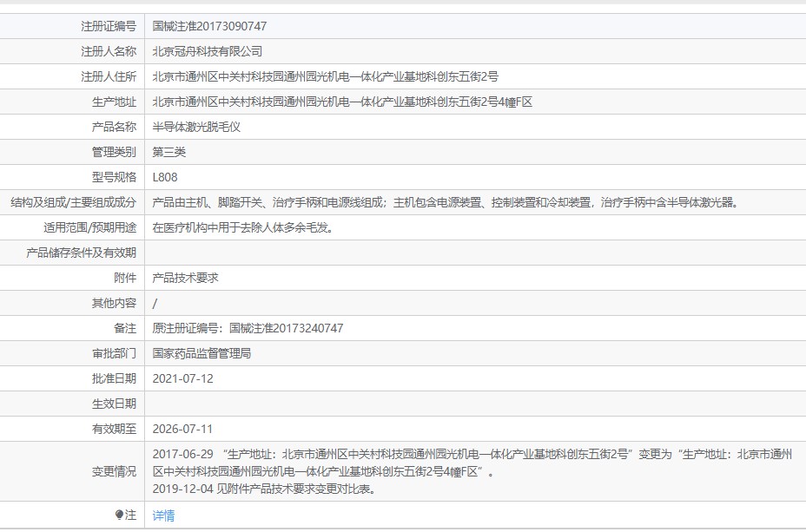Click change entry 2019-12-04 见附件产品技术要求变更对比表
The width and height of the screenshot is (806, 532).
click(265, 489)
